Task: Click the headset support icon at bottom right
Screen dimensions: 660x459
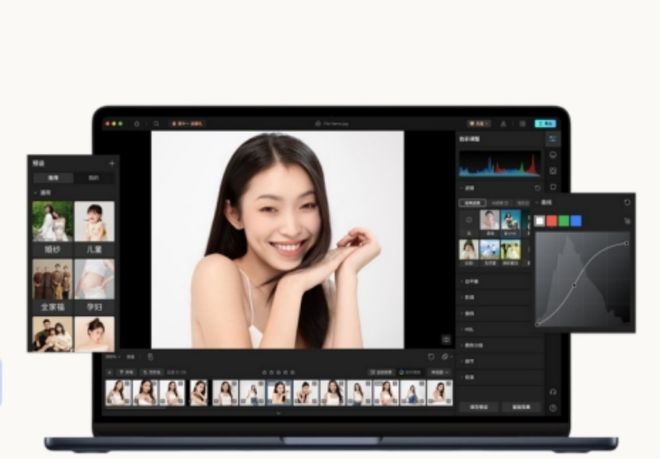Action: coord(553,391)
